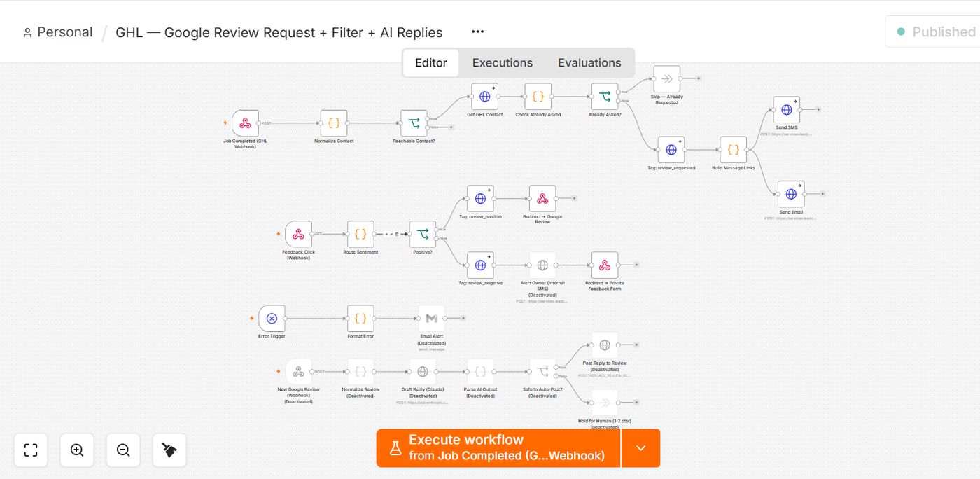Select the deactivated Email Alert Gmail node
The image size is (980, 479).
431,319
